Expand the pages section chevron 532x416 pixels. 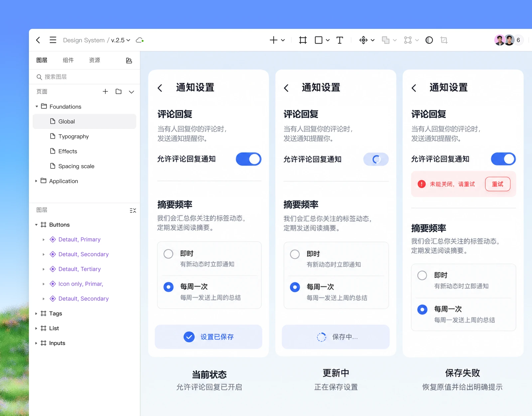click(132, 92)
